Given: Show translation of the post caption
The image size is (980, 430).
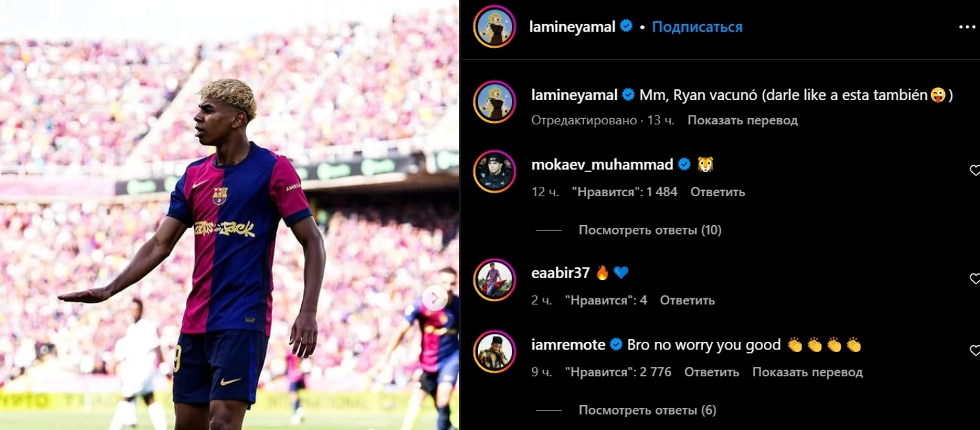Looking at the screenshot, I should [742, 120].
